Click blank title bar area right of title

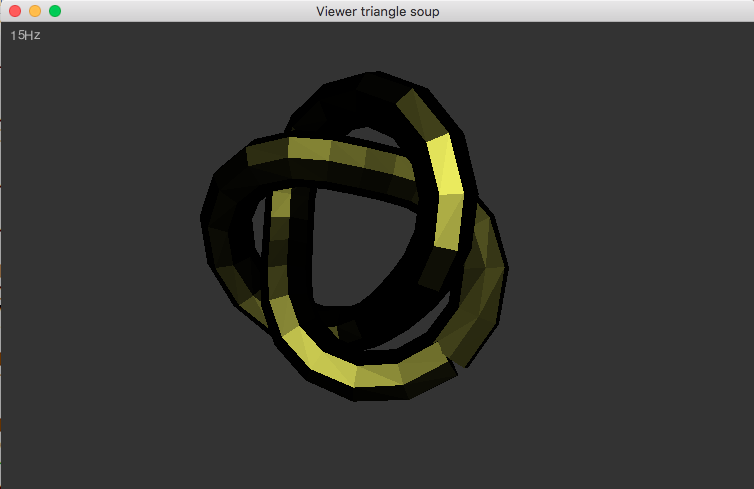point(600,11)
